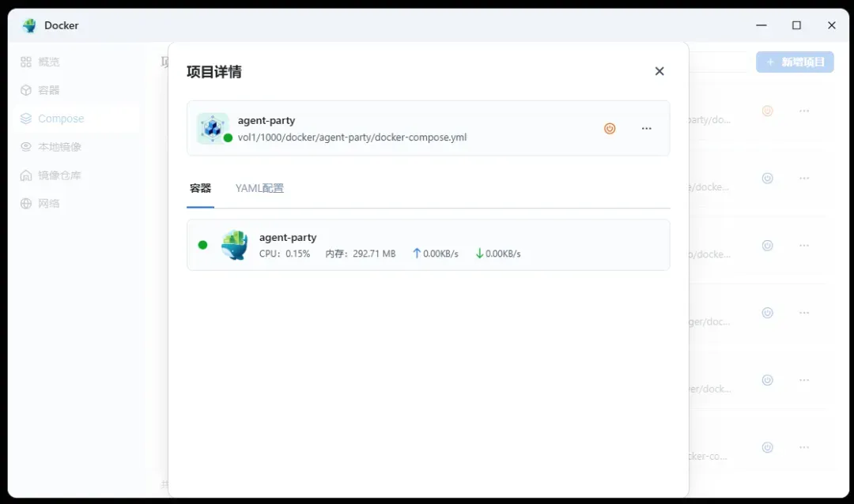The width and height of the screenshot is (854, 504).
Task: Open ellipsis menu of fourth background project row
Action: pos(804,313)
